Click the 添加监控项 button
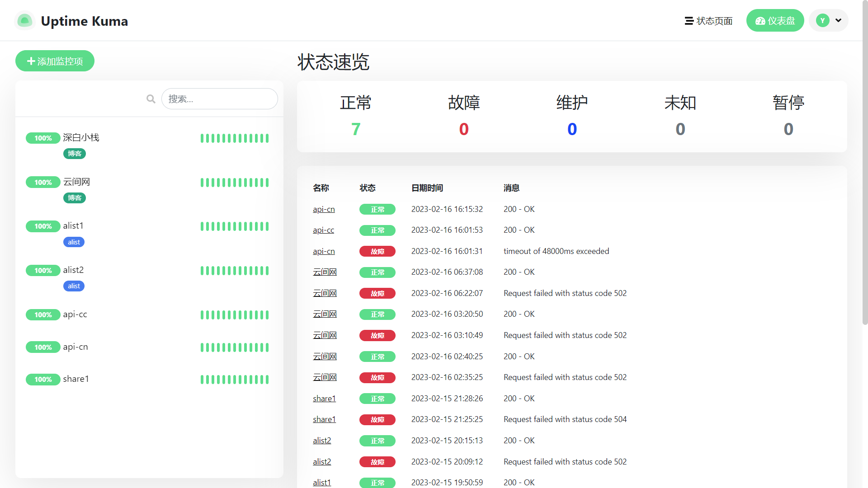868x488 pixels. point(55,61)
